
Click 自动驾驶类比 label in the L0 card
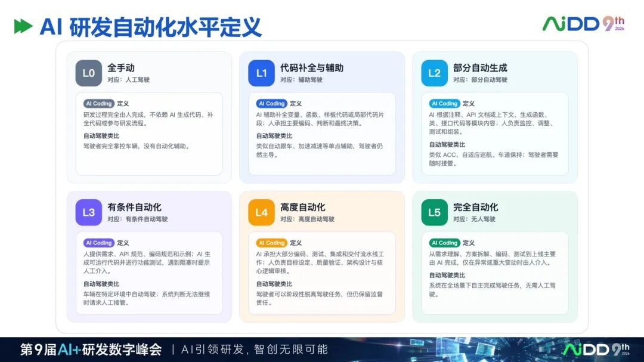[101, 136]
